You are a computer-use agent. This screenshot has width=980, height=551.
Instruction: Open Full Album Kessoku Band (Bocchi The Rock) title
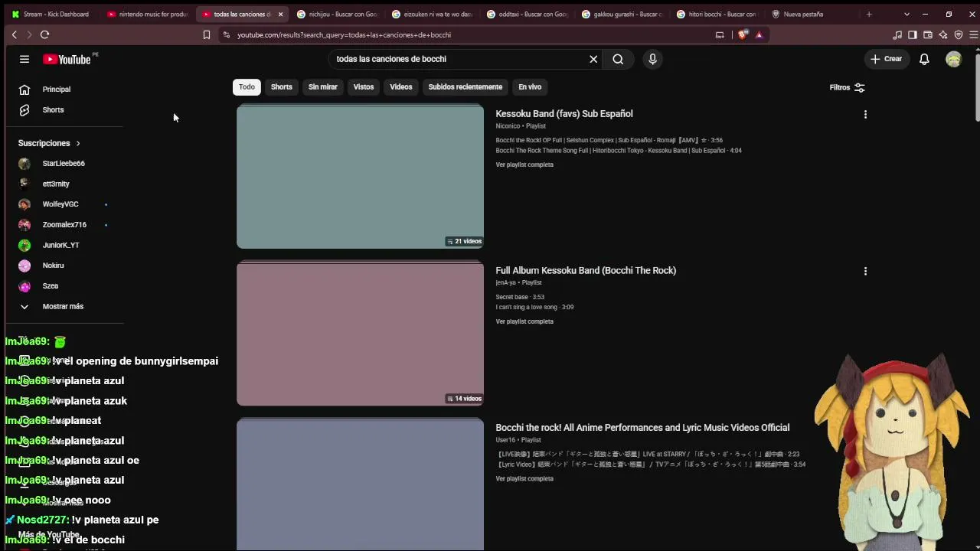pyautogui.click(x=586, y=271)
